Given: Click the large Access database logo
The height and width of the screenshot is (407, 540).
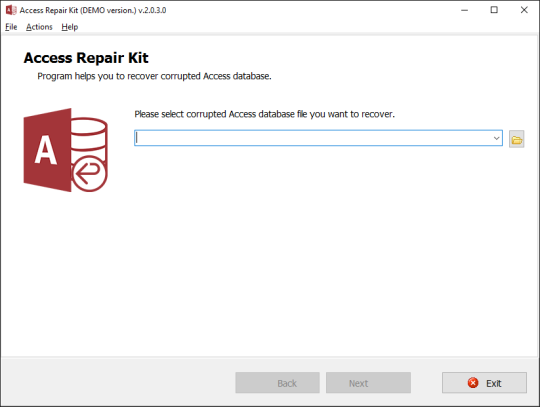Looking at the screenshot, I should (x=65, y=150).
